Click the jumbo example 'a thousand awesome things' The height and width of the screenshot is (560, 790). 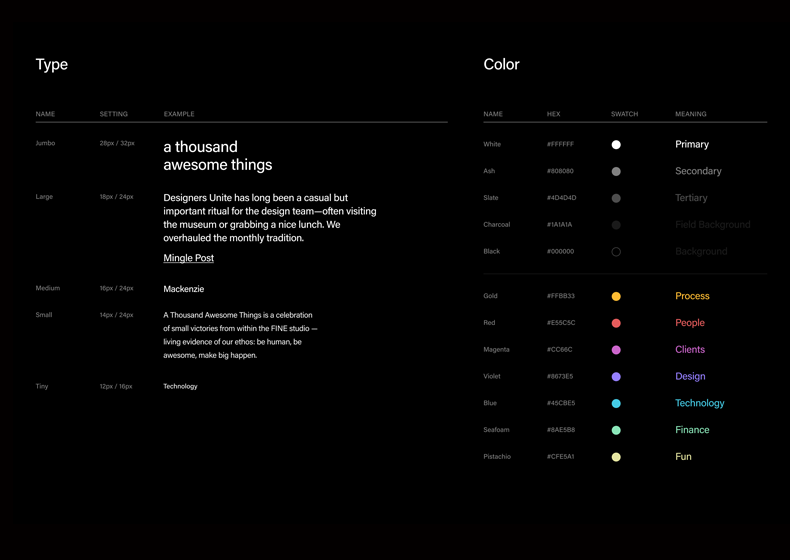(217, 156)
